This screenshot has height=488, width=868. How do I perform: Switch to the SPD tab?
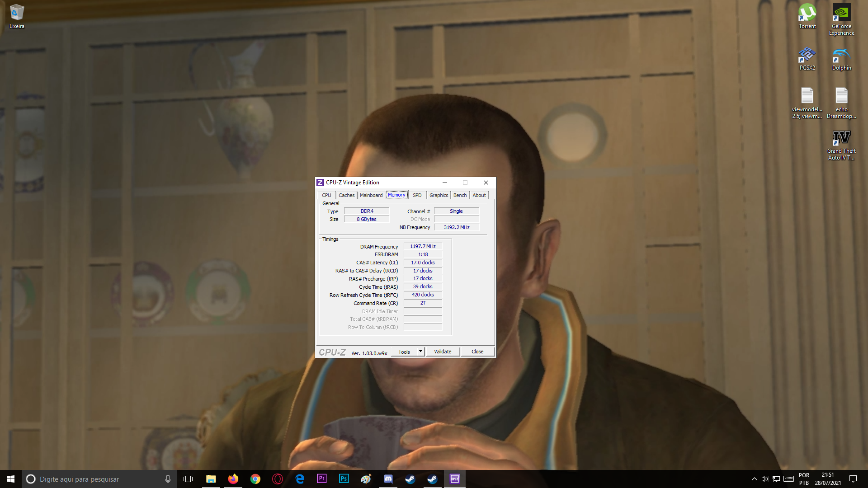[417, 195]
